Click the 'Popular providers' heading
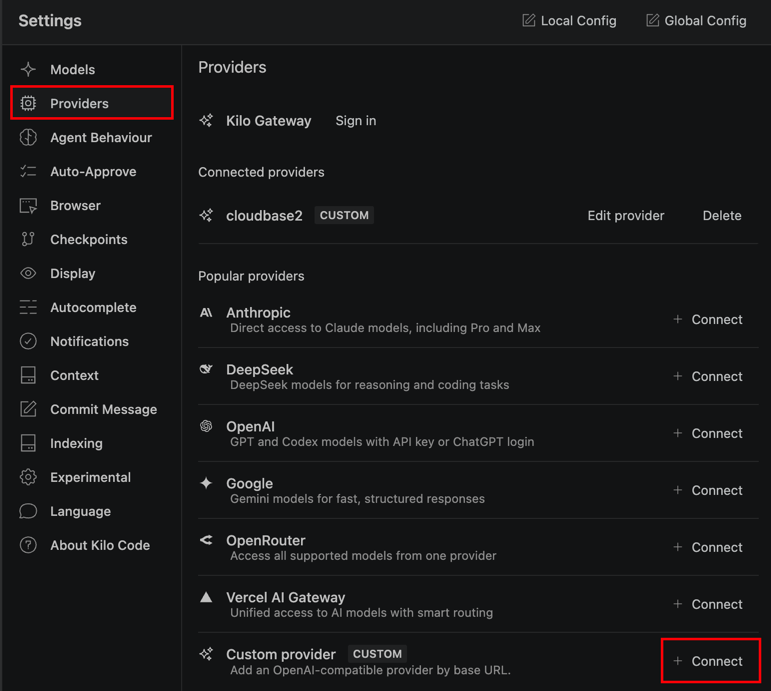Screen dimensions: 771x691 coord(251,276)
